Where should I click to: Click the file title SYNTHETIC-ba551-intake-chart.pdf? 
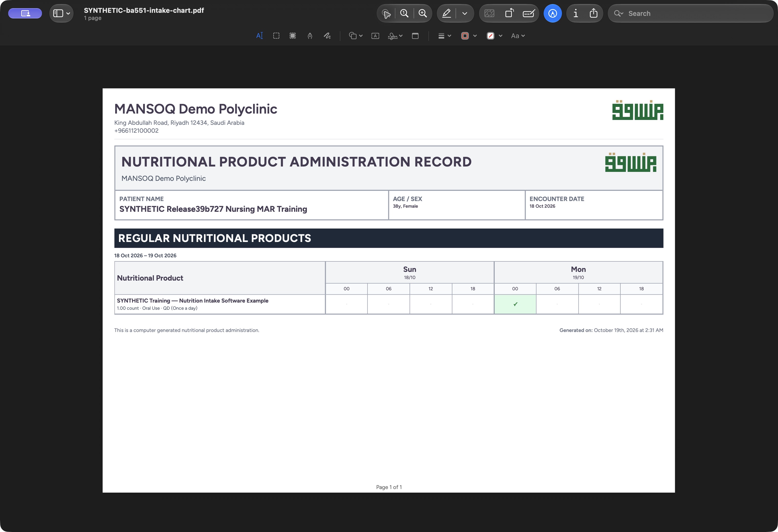(x=144, y=10)
